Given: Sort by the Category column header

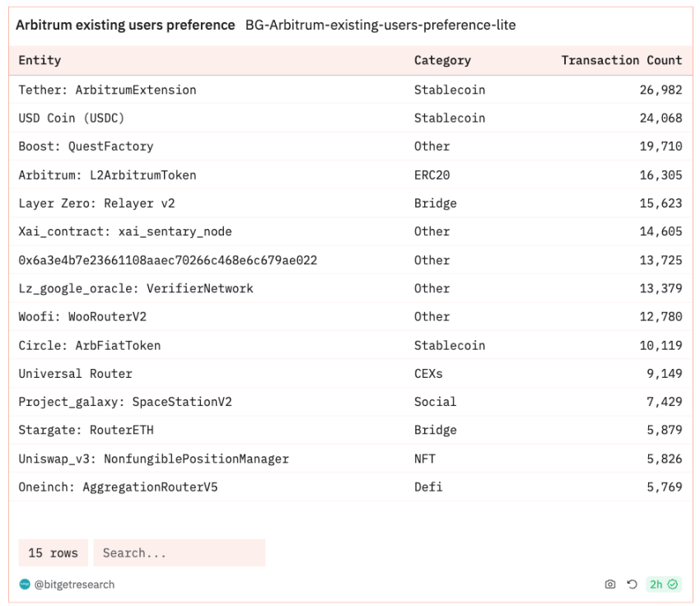Looking at the screenshot, I should click(442, 60).
